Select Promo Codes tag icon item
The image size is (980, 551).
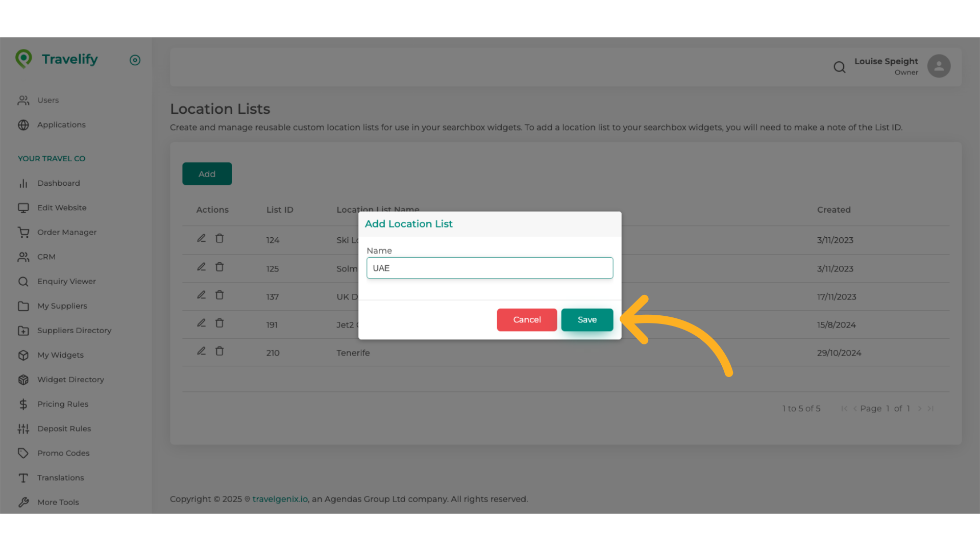63,453
